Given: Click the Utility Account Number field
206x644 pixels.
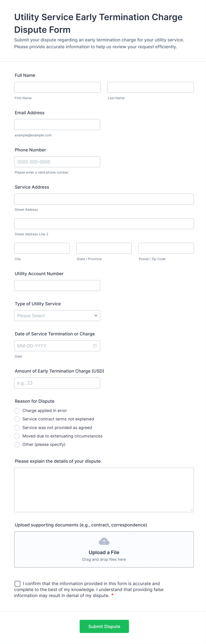Looking at the screenshot, I should (x=57, y=286).
